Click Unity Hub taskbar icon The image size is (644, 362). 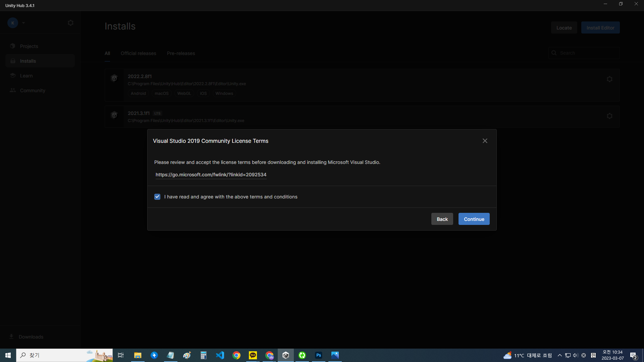[x=286, y=355]
